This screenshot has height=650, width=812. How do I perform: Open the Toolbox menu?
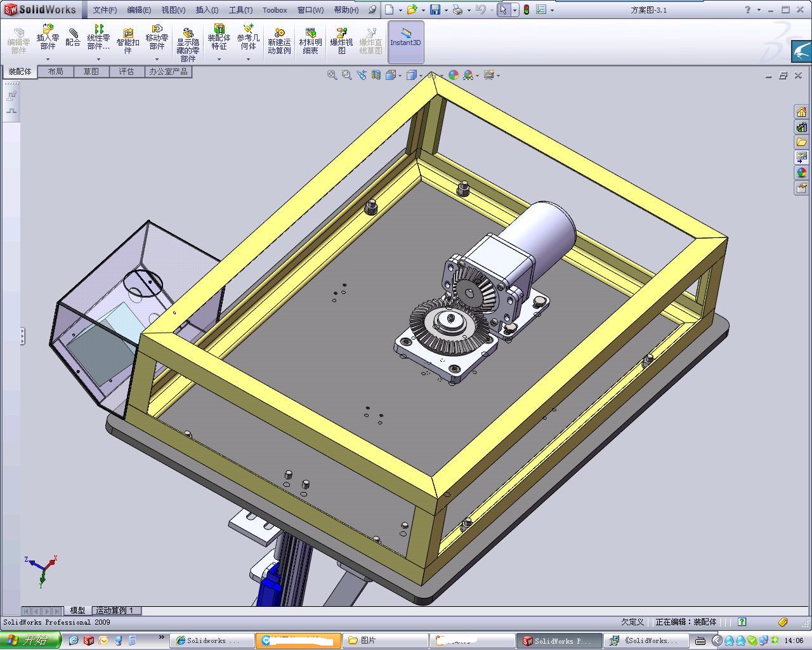(275, 10)
